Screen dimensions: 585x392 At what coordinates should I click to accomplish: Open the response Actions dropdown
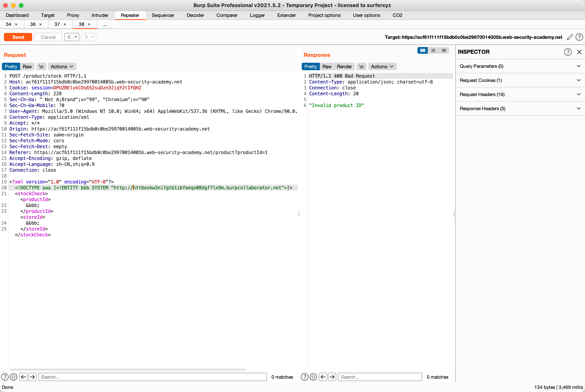click(x=382, y=66)
